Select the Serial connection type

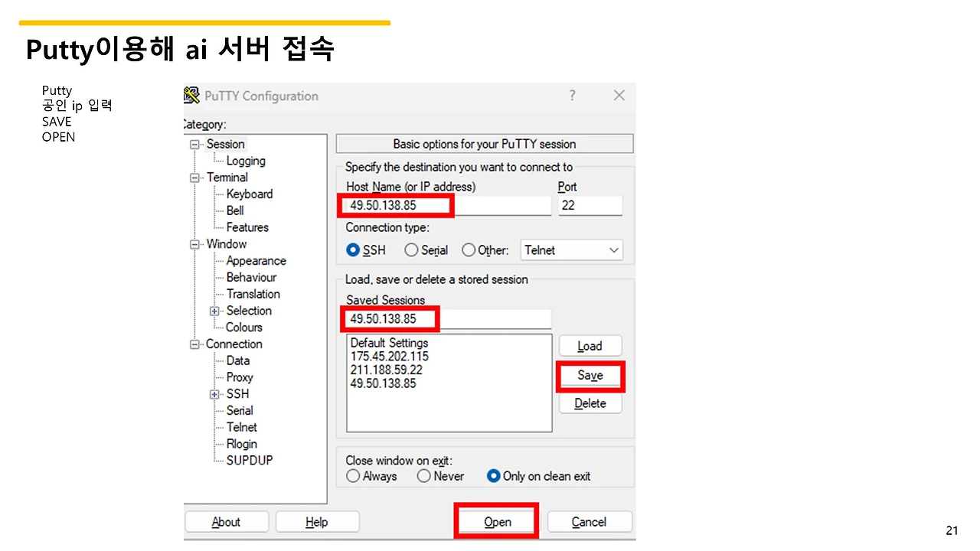click(x=411, y=249)
